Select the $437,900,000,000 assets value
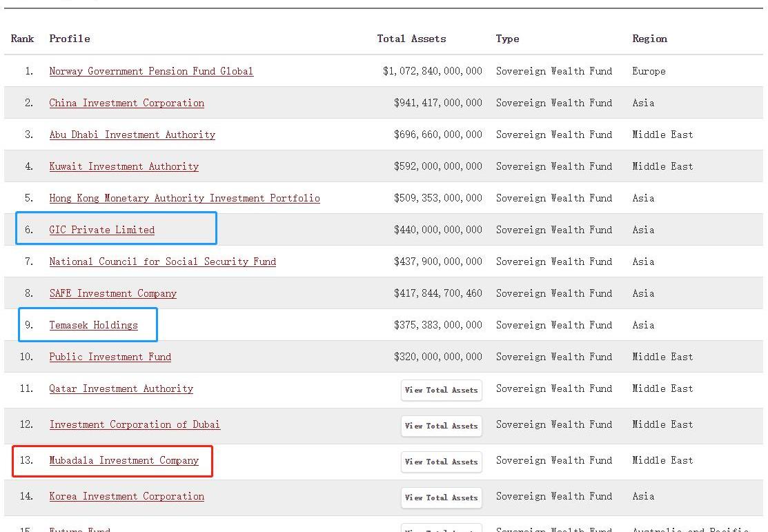Viewport: 768px width, 532px height. click(x=438, y=262)
